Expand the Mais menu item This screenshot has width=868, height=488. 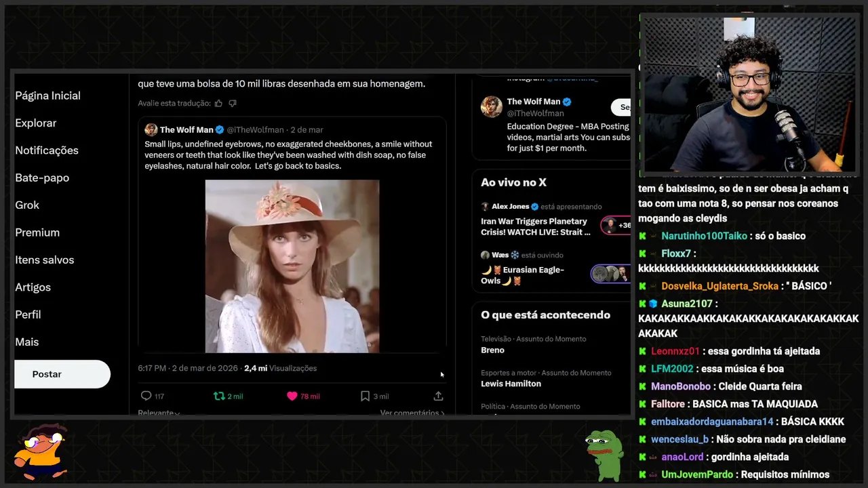27,342
